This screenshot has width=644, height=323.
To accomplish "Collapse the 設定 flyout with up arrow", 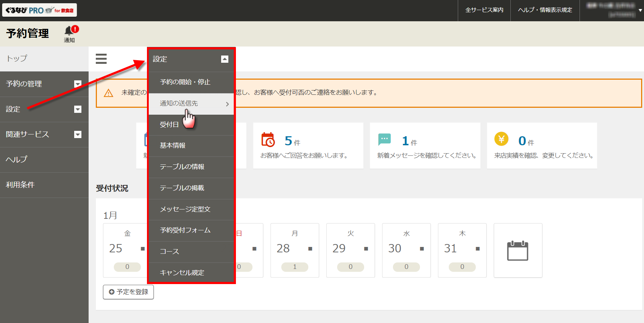I will click(x=225, y=59).
